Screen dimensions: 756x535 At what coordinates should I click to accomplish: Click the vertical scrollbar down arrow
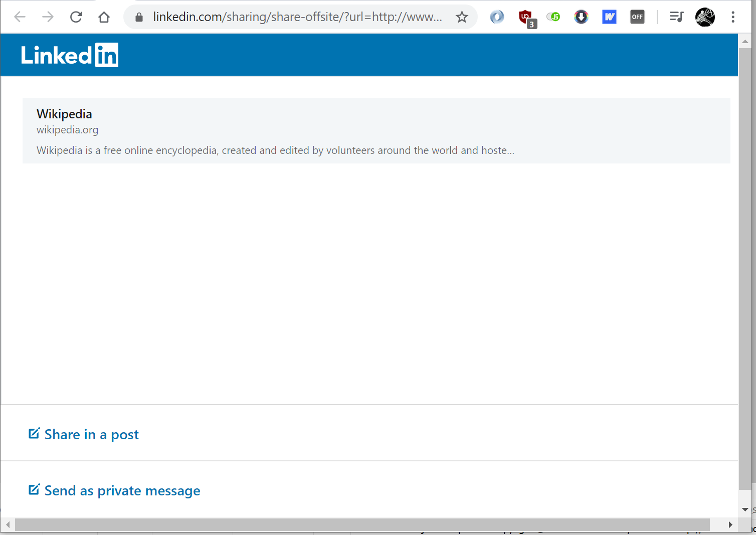tap(745, 509)
